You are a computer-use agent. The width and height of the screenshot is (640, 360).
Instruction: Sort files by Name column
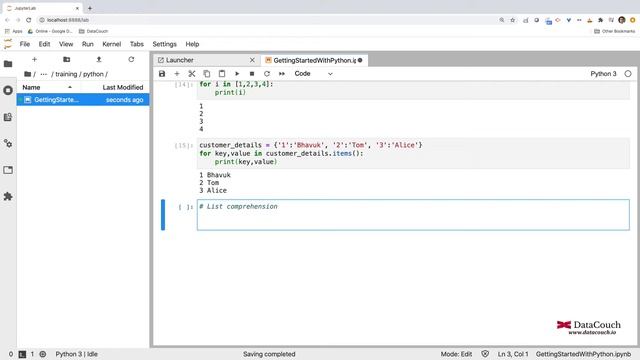tap(48, 87)
